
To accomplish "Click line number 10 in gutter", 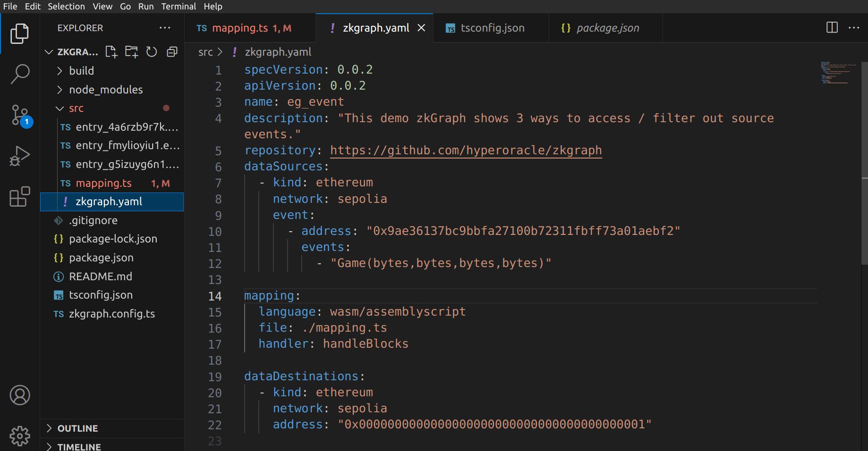I will click(x=215, y=231).
